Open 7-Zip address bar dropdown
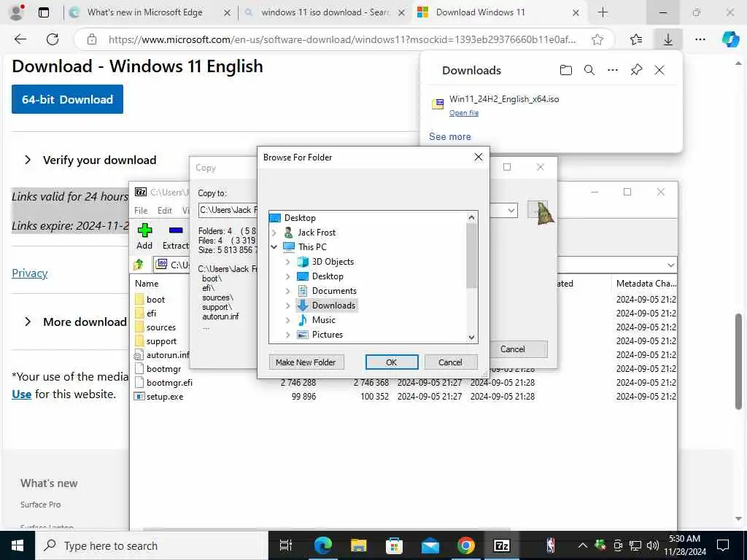The width and height of the screenshot is (747, 560). 671,265
